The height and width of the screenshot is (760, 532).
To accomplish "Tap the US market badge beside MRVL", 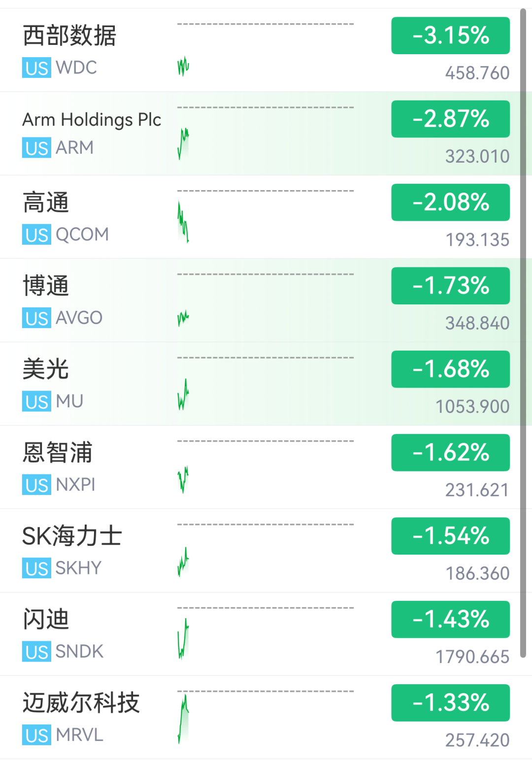I will click(x=36, y=735).
